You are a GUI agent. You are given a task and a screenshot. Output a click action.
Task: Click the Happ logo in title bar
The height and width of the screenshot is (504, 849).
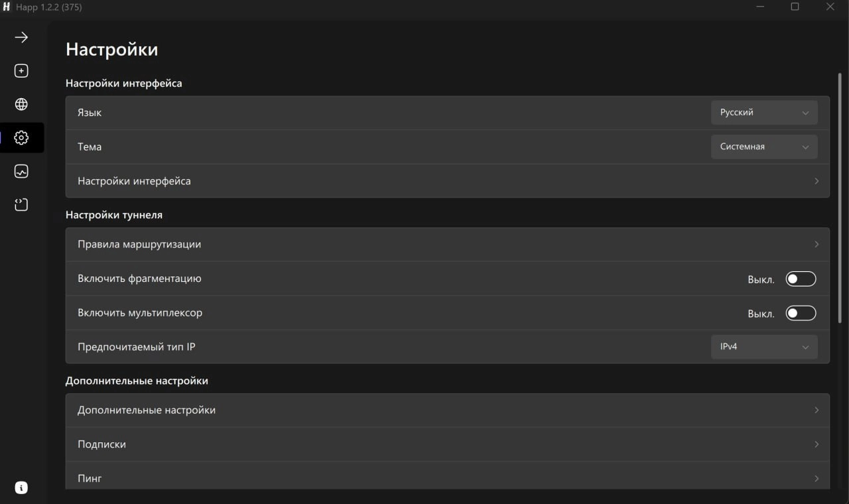(7, 7)
